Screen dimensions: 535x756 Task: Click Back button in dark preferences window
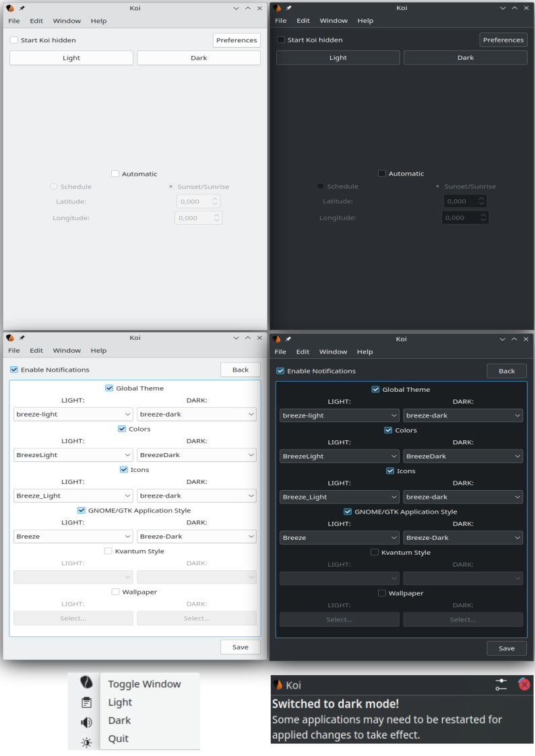click(507, 371)
